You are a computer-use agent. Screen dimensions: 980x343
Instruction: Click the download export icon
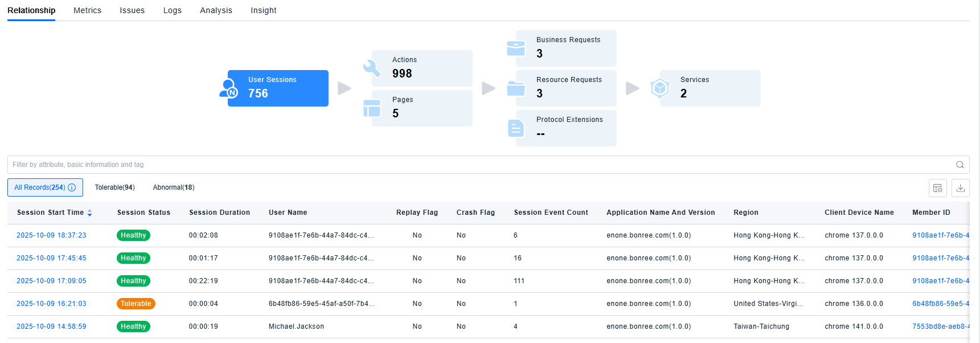click(x=960, y=188)
